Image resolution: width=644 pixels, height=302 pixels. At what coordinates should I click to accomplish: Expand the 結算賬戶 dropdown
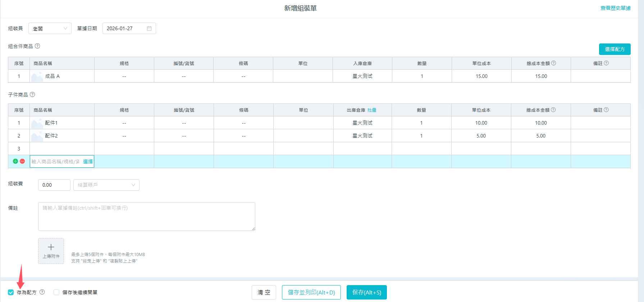tap(106, 185)
